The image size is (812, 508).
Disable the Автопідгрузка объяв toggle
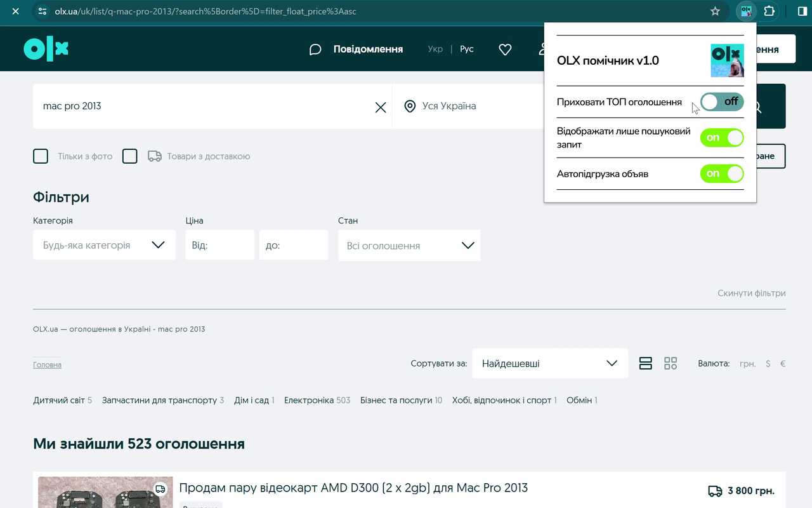(x=722, y=173)
